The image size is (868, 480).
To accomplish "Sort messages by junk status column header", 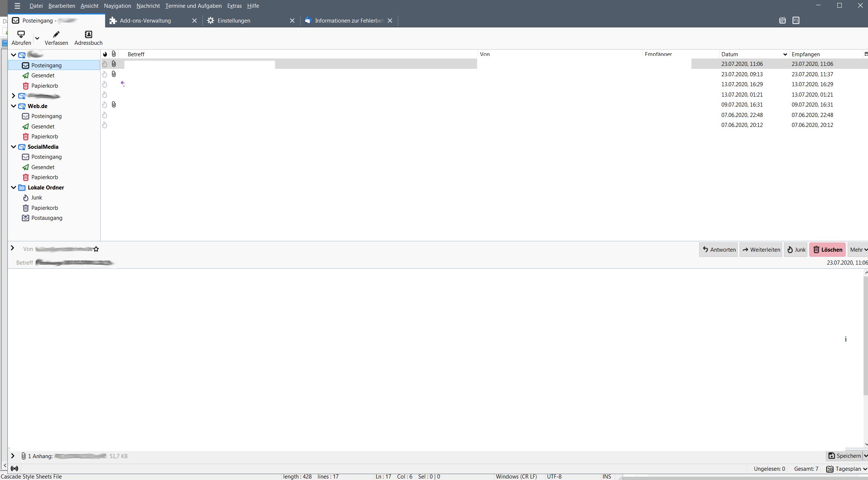I will [x=105, y=54].
